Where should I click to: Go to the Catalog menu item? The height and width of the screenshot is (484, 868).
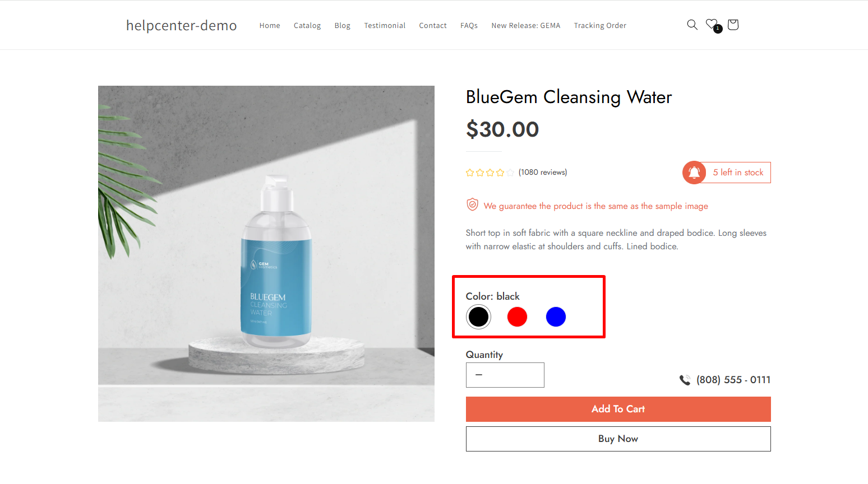[307, 26]
